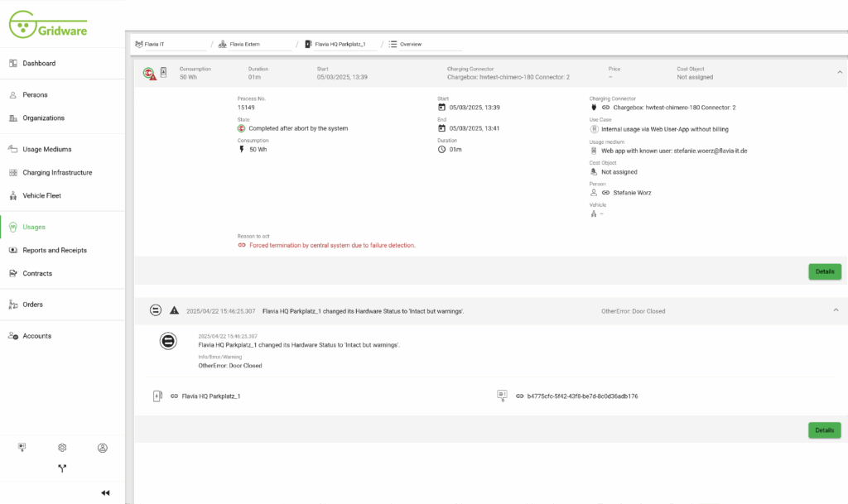Select Usage Mediums menu entry
848x504 pixels.
click(x=47, y=149)
